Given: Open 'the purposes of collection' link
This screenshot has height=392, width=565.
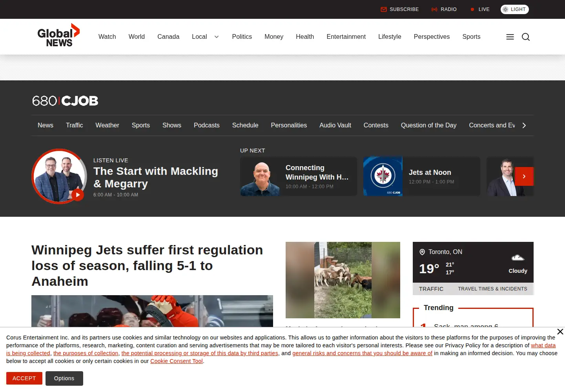Looking at the screenshot, I should pos(86,353).
